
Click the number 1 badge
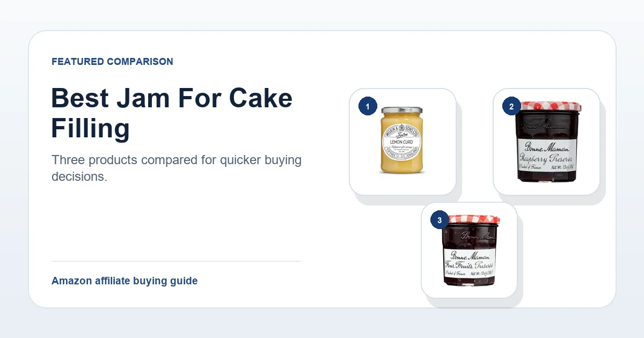pyautogui.click(x=368, y=107)
